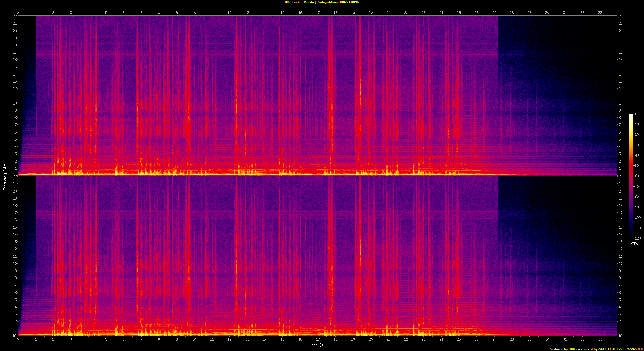Click the 20 second tick on bottom time axis
Image resolution: width=644 pixels, height=351 pixels.
point(371,339)
